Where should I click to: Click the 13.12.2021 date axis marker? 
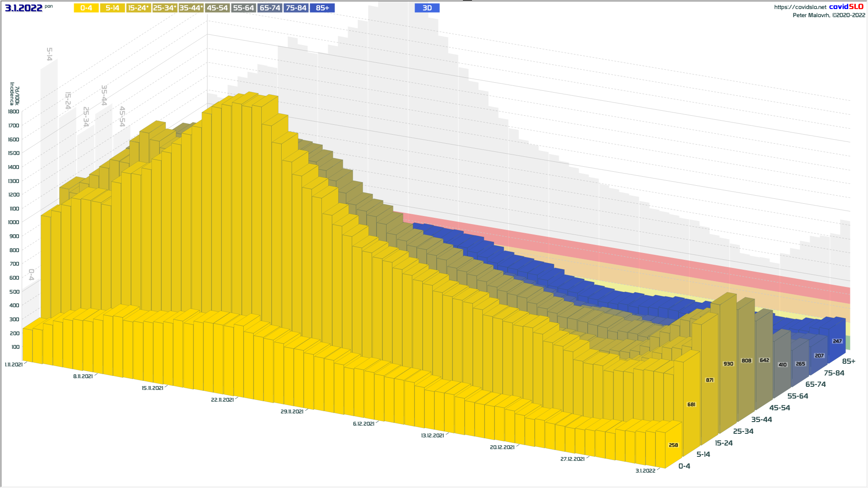pos(432,436)
